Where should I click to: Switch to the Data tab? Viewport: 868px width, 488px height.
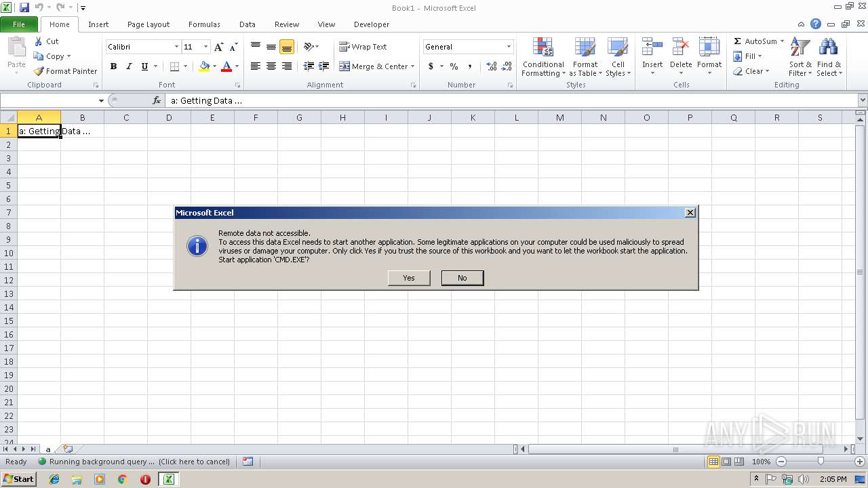tap(248, 24)
